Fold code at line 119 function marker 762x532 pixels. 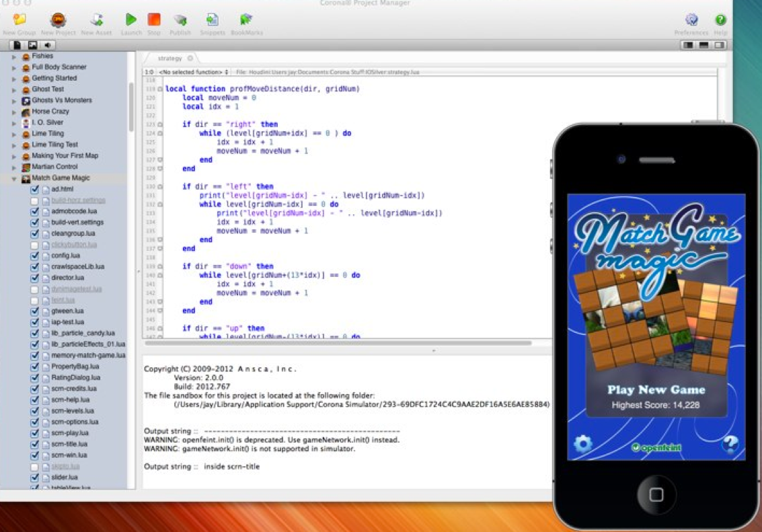pyautogui.click(x=160, y=89)
